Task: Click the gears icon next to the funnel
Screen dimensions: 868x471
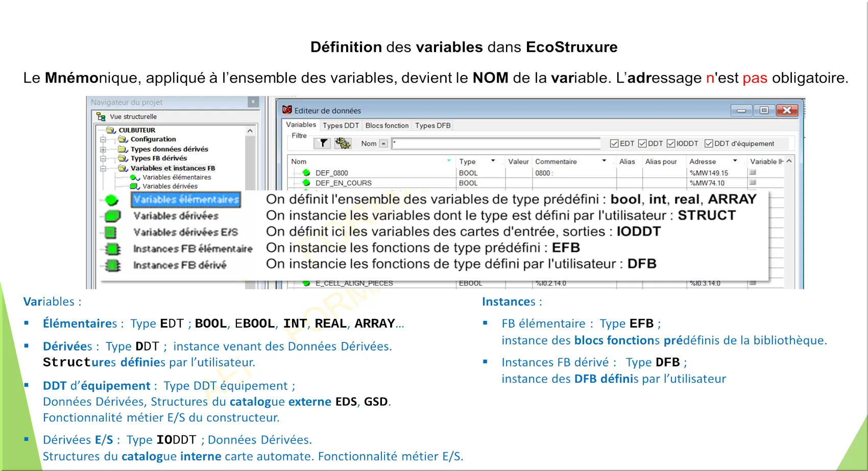Action: click(343, 143)
